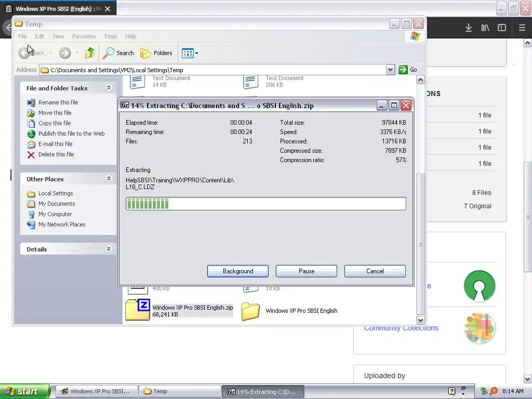Viewport: 532px width, 399px height.
Task: Click the 206 KB Text Document icon
Action: pyautogui.click(x=251, y=82)
